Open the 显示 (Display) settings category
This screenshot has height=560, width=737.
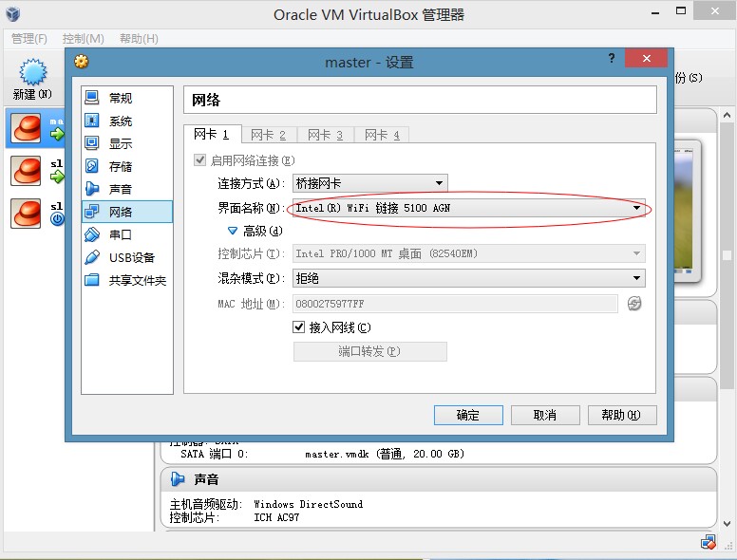tap(127, 143)
